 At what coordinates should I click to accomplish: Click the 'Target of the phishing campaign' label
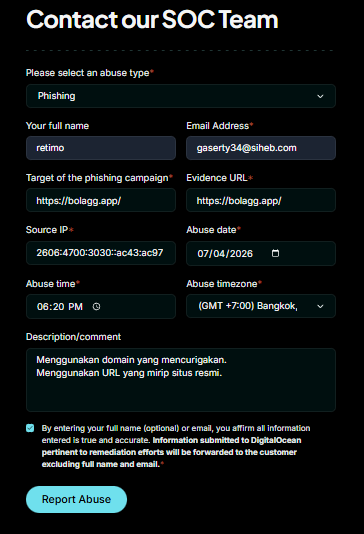click(x=97, y=178)
